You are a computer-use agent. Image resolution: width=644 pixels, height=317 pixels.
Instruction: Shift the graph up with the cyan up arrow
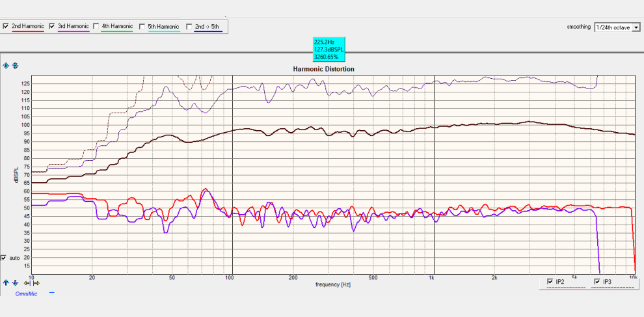point(6,283)
